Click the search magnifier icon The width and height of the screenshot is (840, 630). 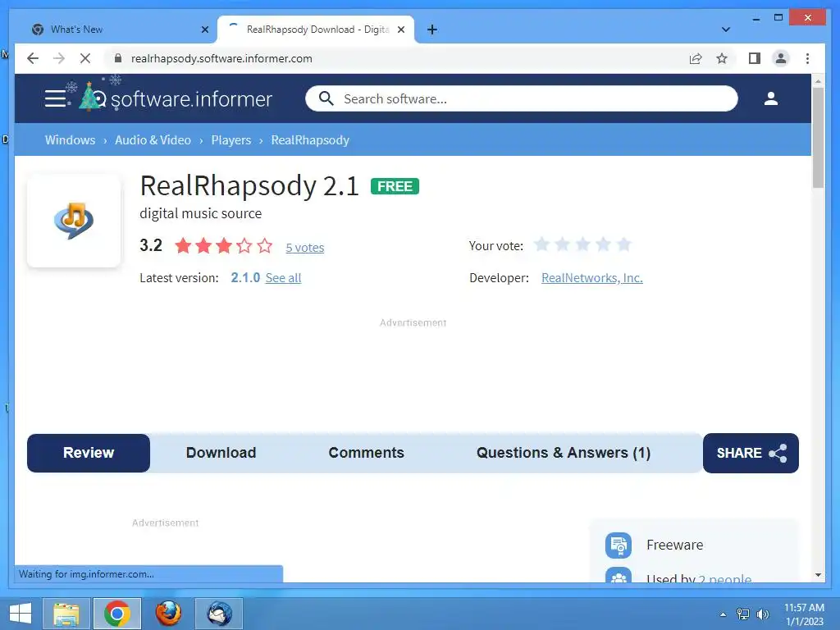click(326, 98)
